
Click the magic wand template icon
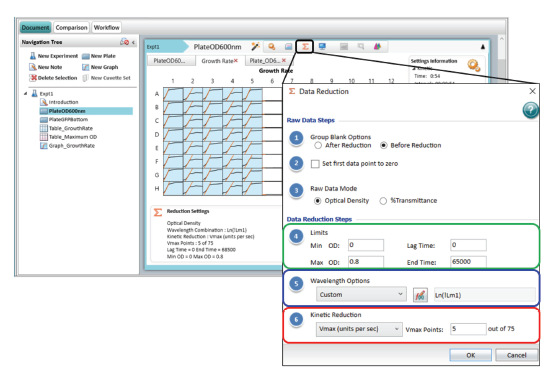255,47
